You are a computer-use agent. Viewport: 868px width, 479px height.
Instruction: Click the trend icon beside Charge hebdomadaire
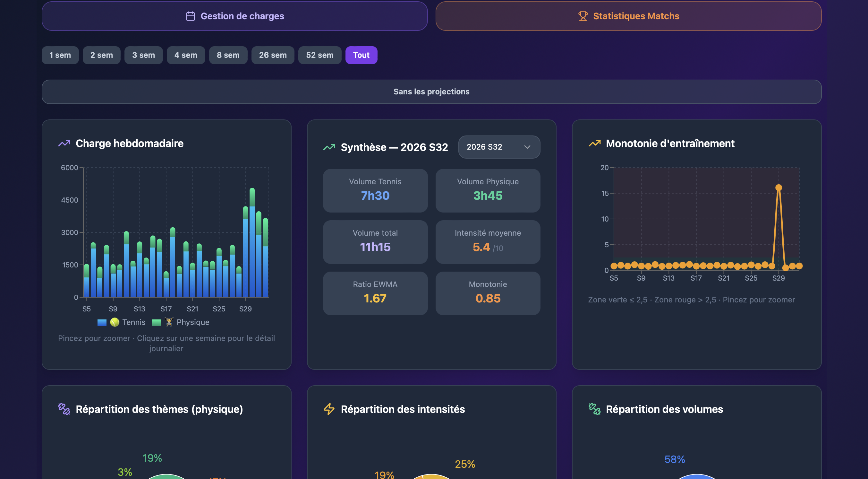64,144
